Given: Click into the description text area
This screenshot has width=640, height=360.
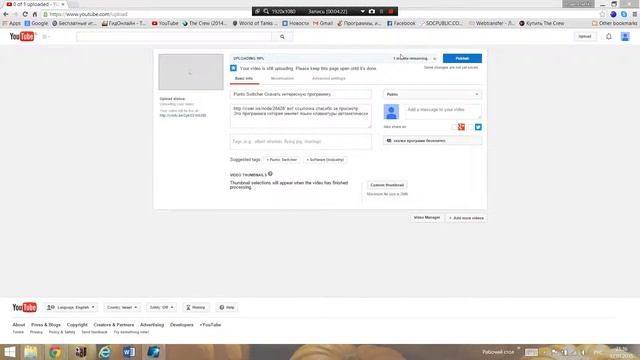Looking at the screenshot, I should [301, 116].
